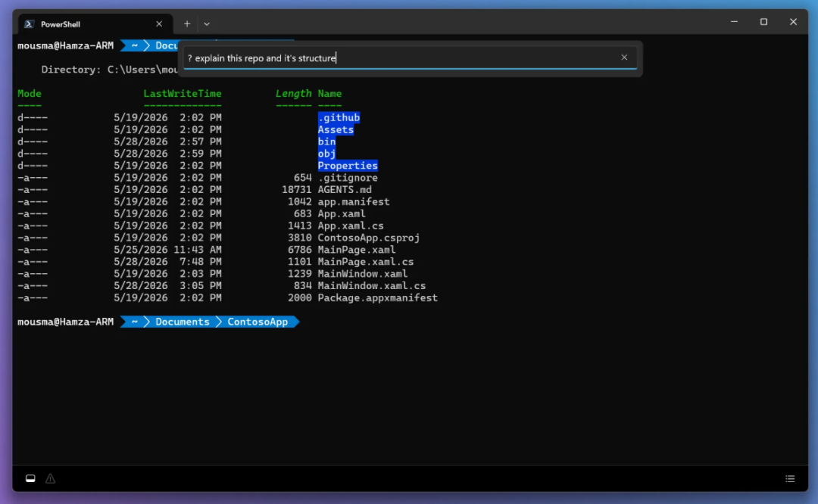Click the app.manifest file name
Viewport: 818px width, 504px height.
click(353, 201)
